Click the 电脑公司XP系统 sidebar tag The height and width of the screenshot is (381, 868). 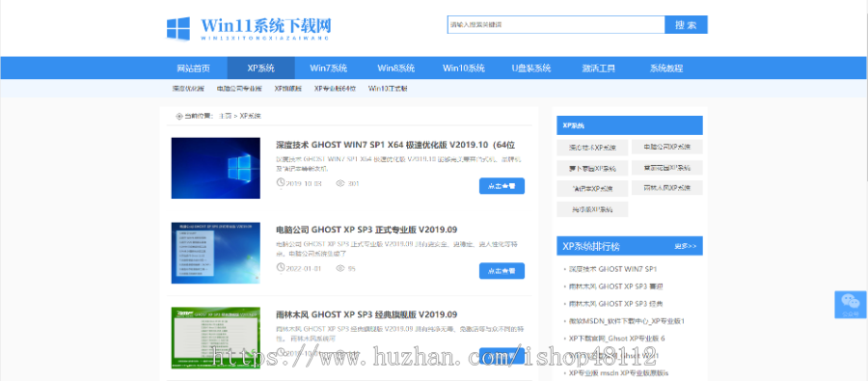coord(667,147)
